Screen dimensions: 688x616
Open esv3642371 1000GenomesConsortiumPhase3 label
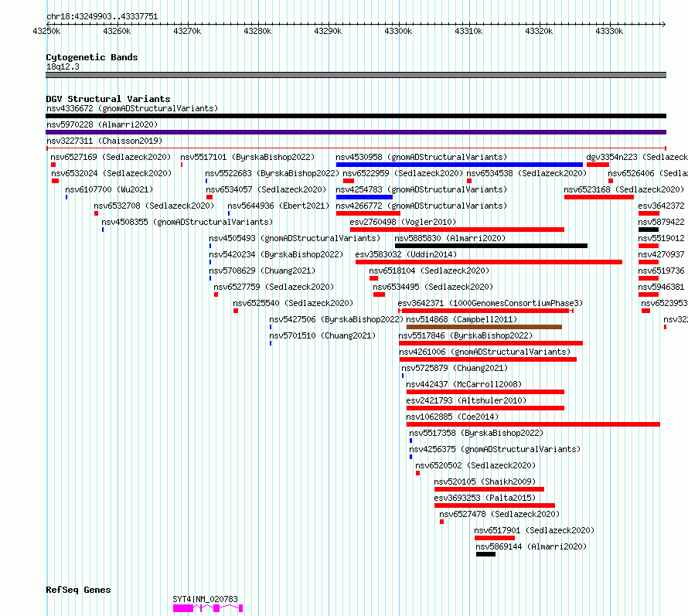point(491,303)
